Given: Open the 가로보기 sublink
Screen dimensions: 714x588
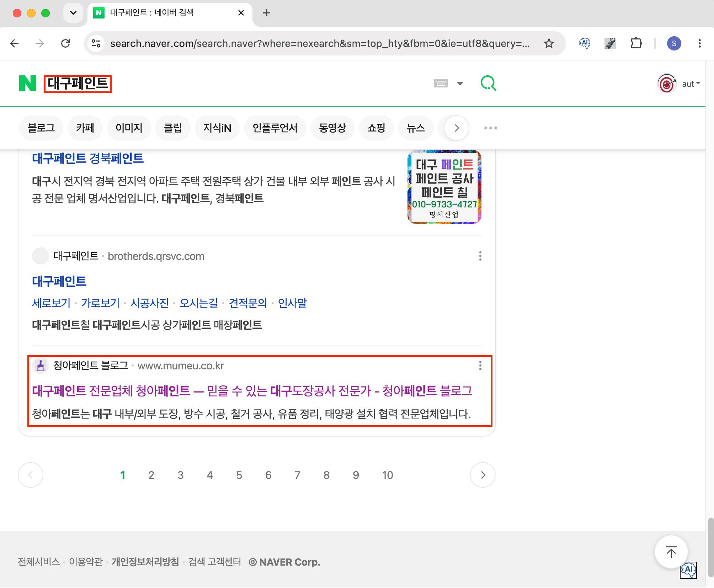Looking at the screenshot, I should pyautogui.click(x=100, y=303).
